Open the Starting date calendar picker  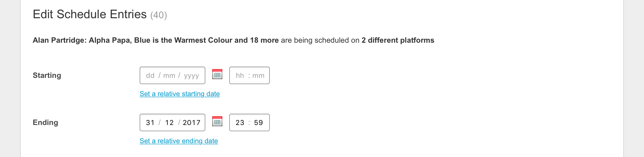(217, 74)
